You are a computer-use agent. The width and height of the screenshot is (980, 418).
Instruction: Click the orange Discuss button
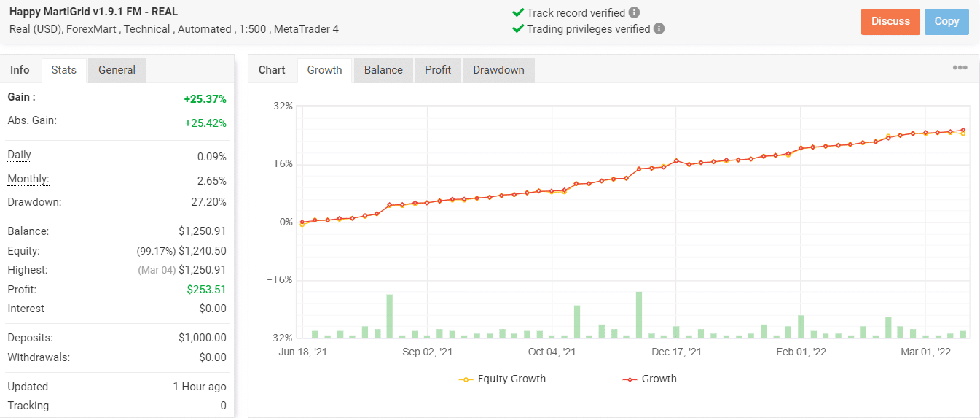[890, 21]
